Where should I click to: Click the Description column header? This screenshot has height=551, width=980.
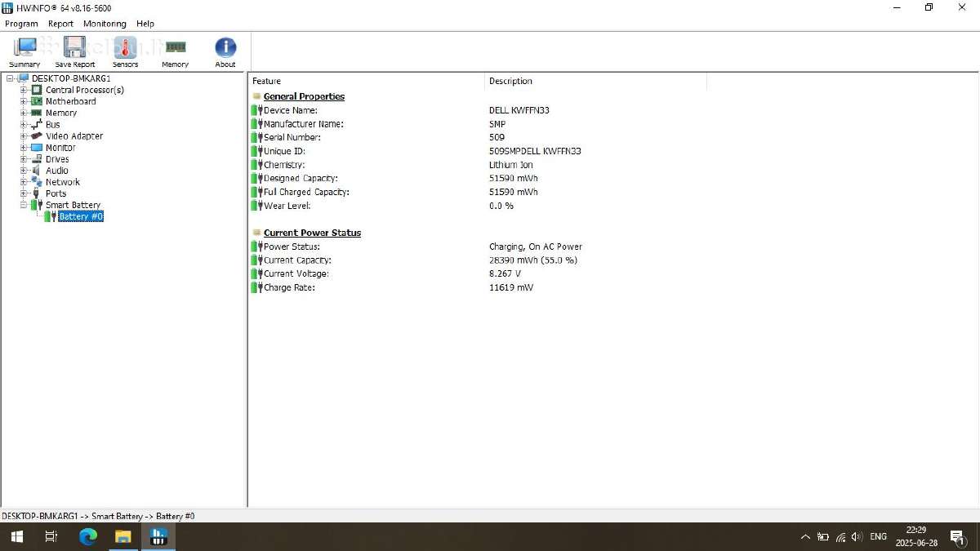(x=595, y=81)
